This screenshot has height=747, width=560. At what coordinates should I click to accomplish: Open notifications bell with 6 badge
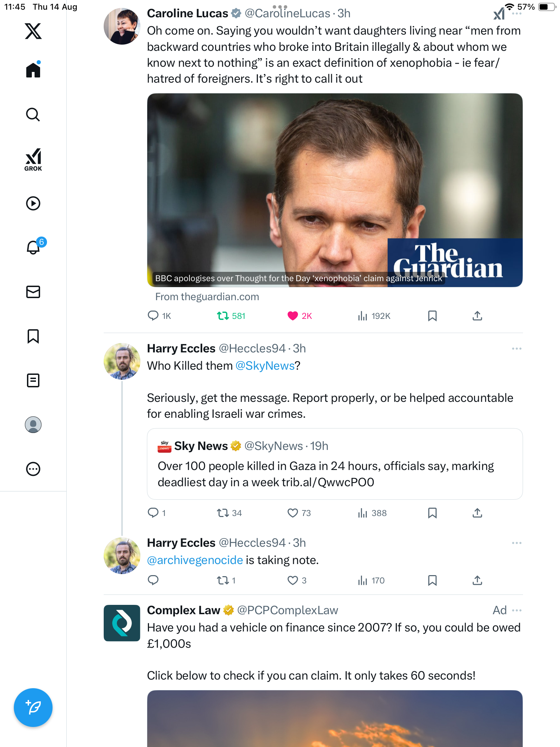[34, 247]
